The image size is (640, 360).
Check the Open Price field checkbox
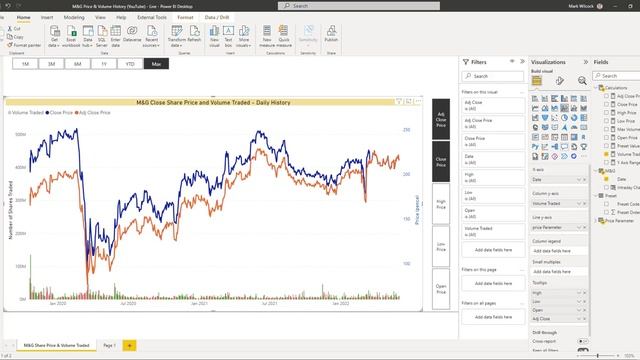coord(606,138)
